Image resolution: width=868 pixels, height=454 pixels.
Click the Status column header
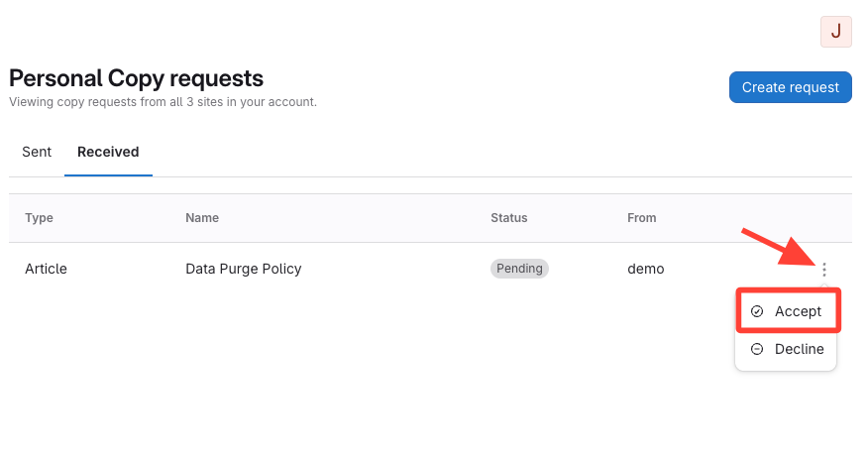click(x=508, y=217)
